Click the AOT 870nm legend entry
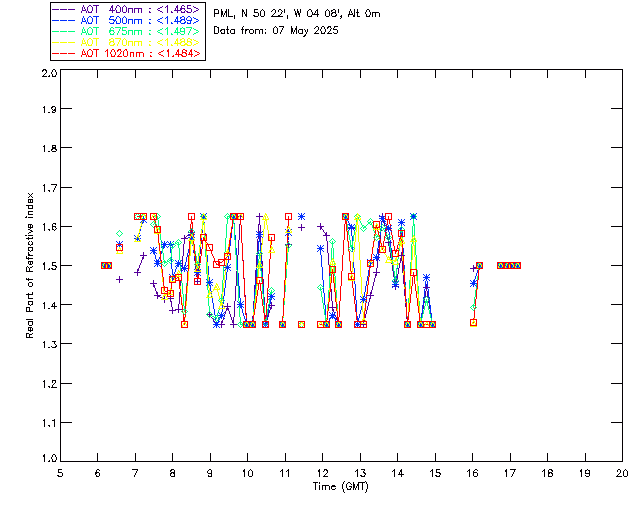The height and width of the screenshot is (512, 640). tap(126, 42)
